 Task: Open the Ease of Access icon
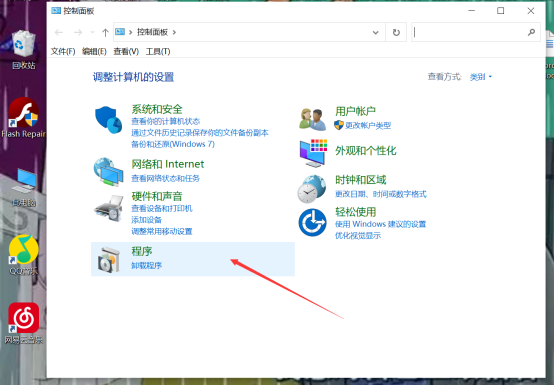tap(312, 222)
